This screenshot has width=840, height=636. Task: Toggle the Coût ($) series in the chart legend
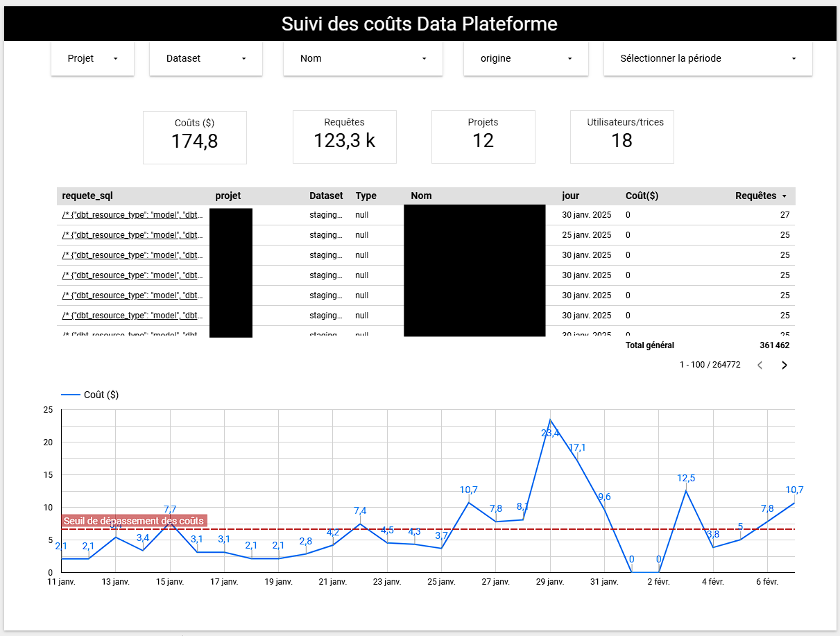pos(102,394)
